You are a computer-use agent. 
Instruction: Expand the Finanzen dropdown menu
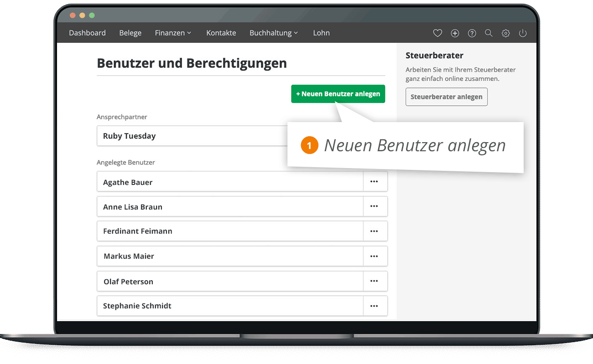pyautogui.click(x=173, y=33)
